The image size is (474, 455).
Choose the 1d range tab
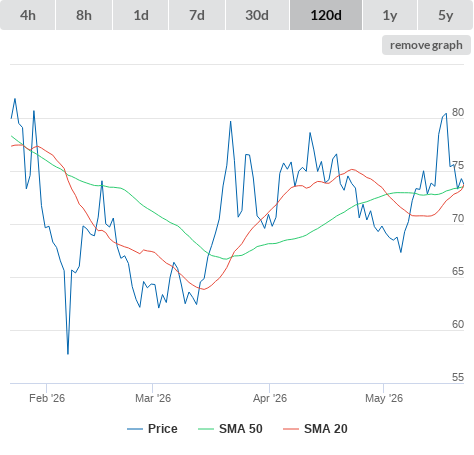[x=141, y=15]
